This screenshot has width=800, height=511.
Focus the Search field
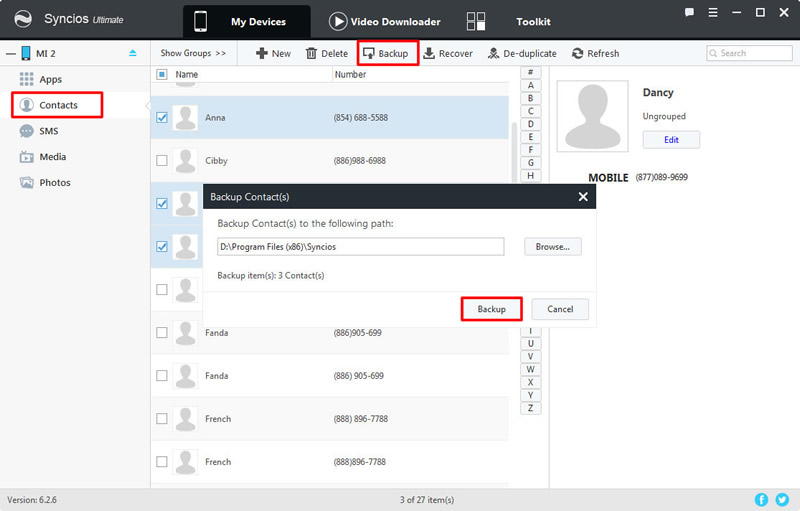(749, 53)
